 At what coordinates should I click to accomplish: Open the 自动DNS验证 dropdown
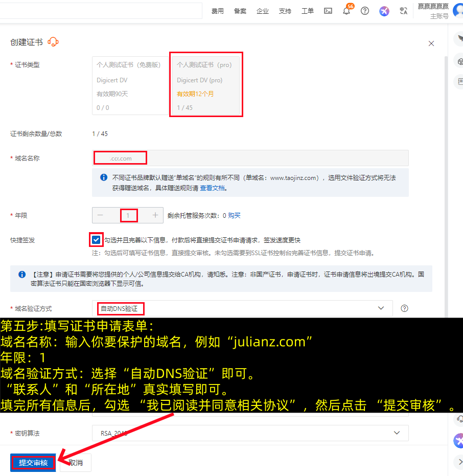click(x=240, y=308)
